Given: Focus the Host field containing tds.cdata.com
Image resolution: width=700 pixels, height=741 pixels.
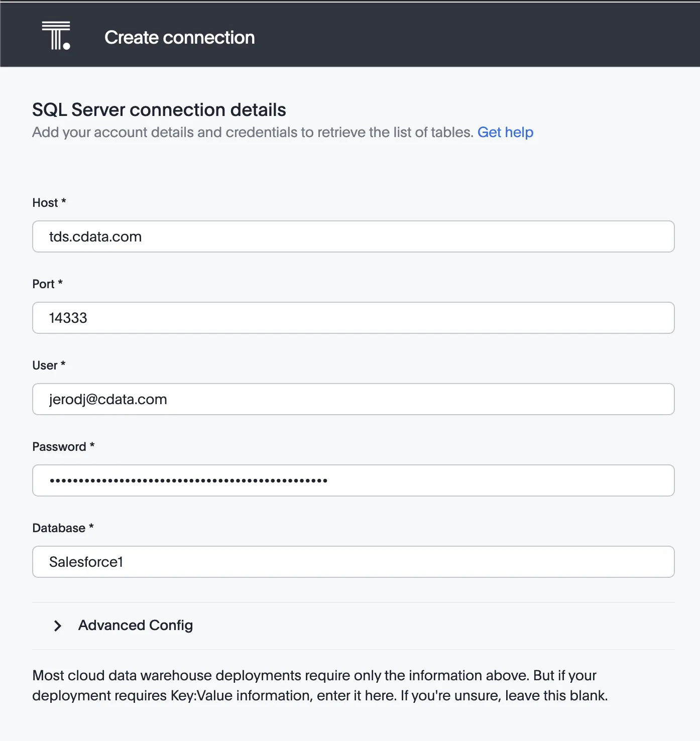Looking at the screenshot, I should (353, 237).
